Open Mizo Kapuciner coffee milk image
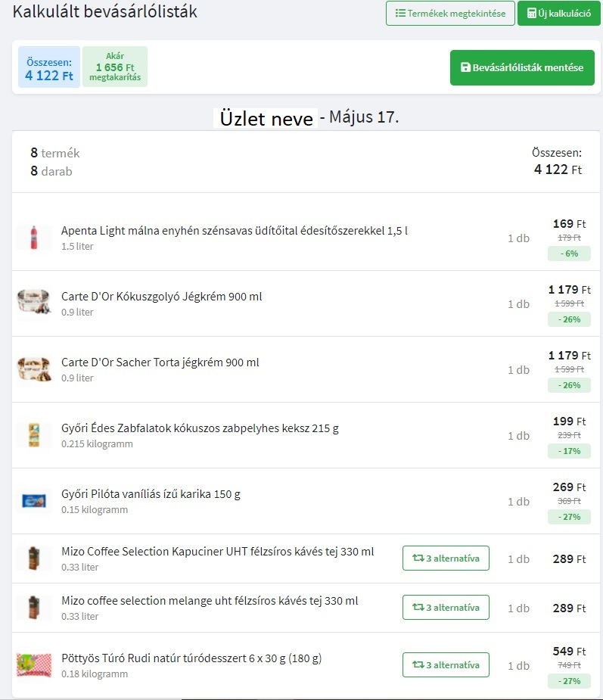Viewport: 603px width, 700px height. click(34, 558)
